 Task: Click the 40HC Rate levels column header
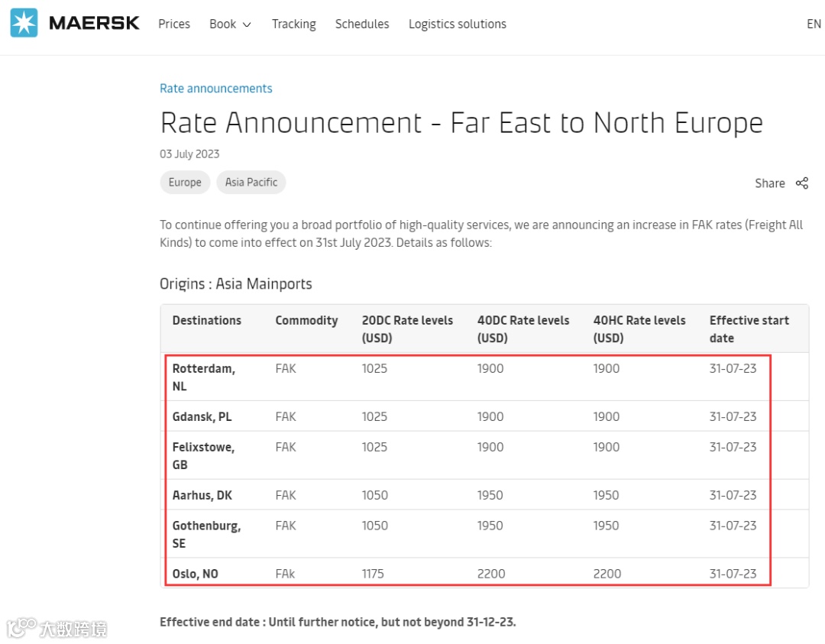(639, 328)
